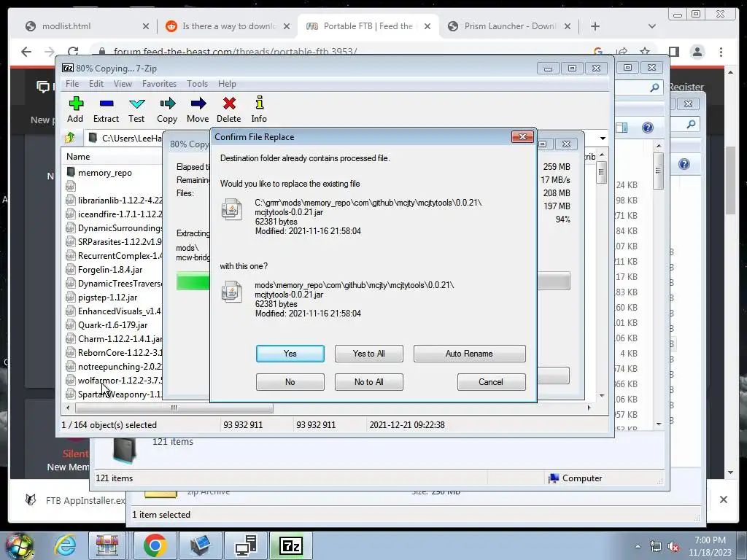747x560 pixels.
Task: Click the 7-Zip Extract toolbar icon
Action: click(x=106, y=109)
